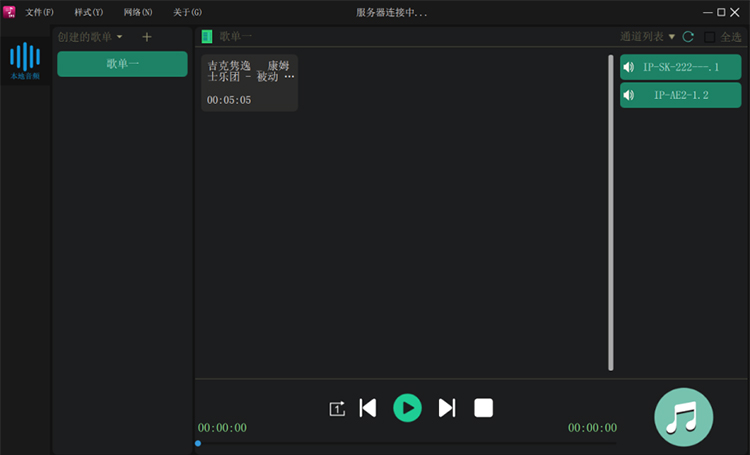Click the green play button
This screenshot has height=455, width=750.
[407, 407]
